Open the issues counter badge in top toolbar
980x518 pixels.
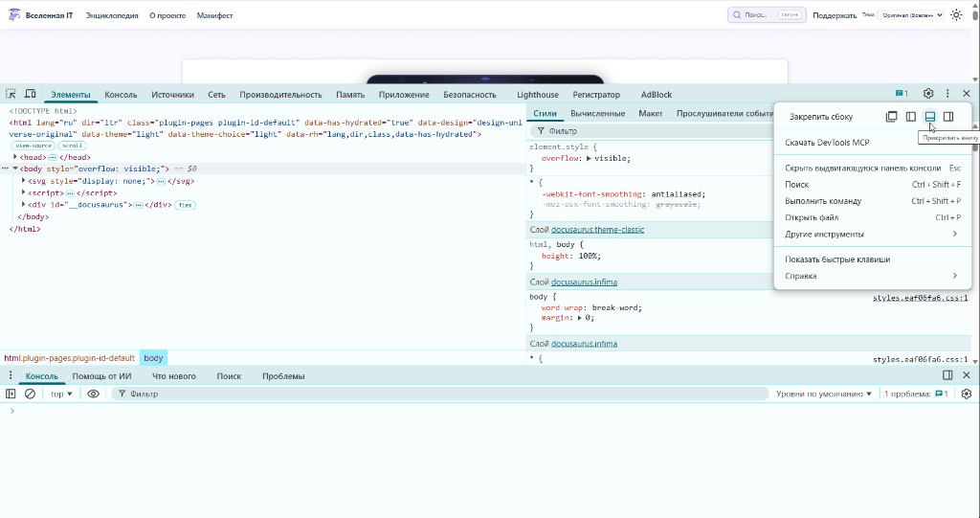(902, 94)
